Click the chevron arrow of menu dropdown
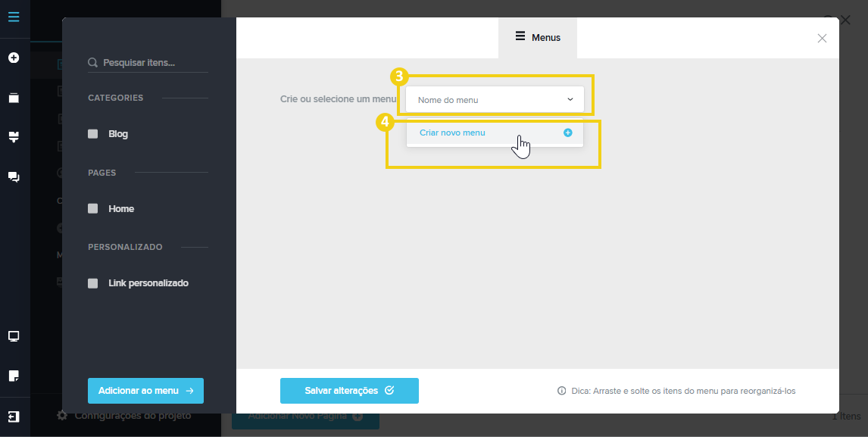This screenshot has height=437, width=868. (x=570, y=100)
